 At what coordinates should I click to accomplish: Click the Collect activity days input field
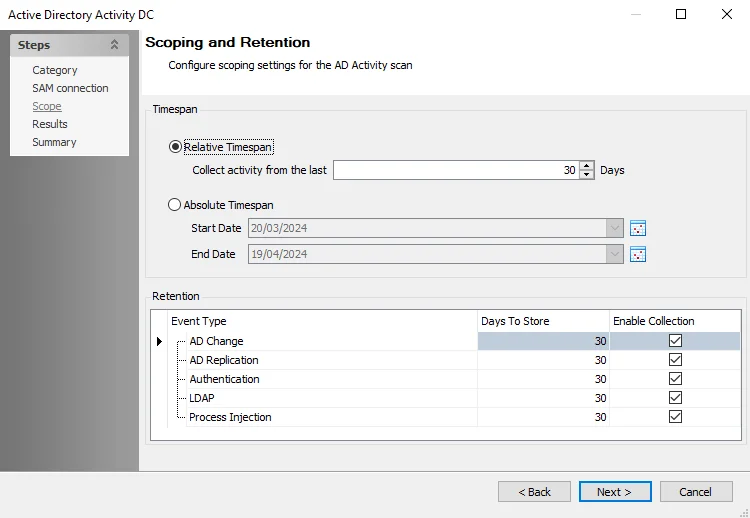coord(456,170)
